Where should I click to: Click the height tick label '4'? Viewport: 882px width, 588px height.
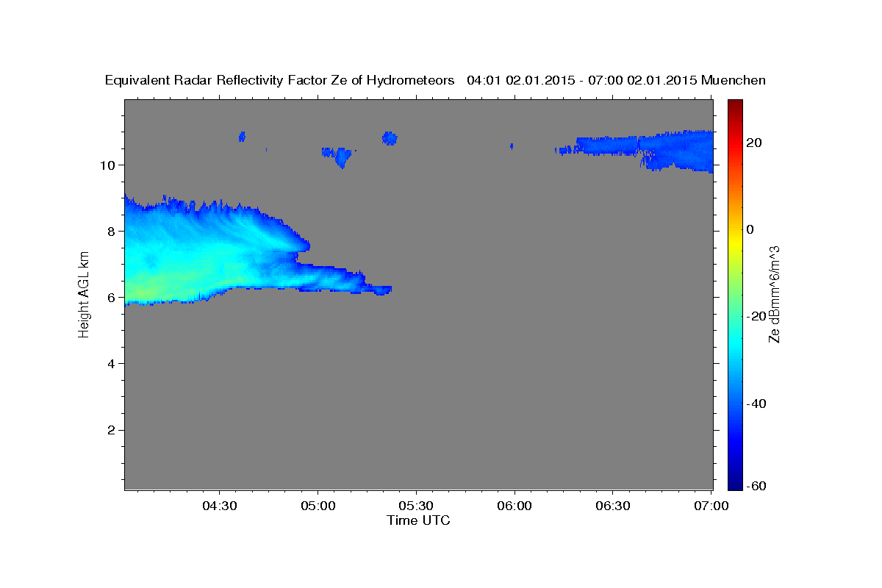tap(110, 364)
